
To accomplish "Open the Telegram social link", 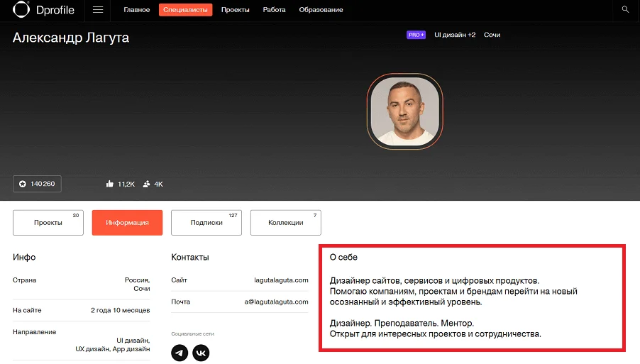I will 180,353.
